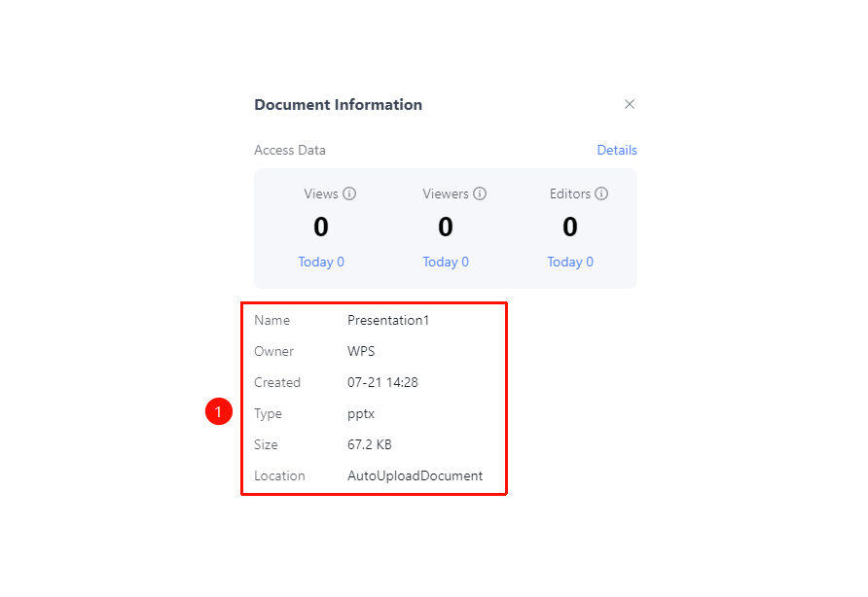Open Today 0 under Viewers
Image resolution: width=868 pixels, height=597 pixels.
coord(446,262)
